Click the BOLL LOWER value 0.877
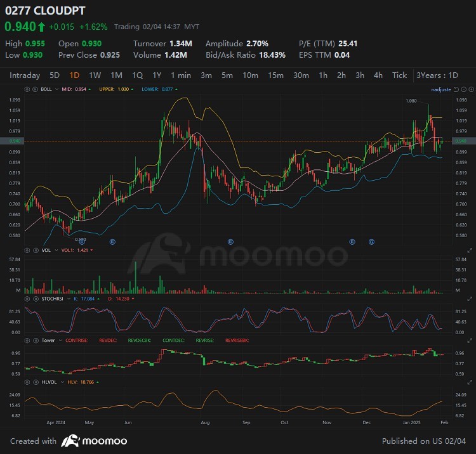The height and width of the screenshot is (454, 476). (x=168, y=89)
